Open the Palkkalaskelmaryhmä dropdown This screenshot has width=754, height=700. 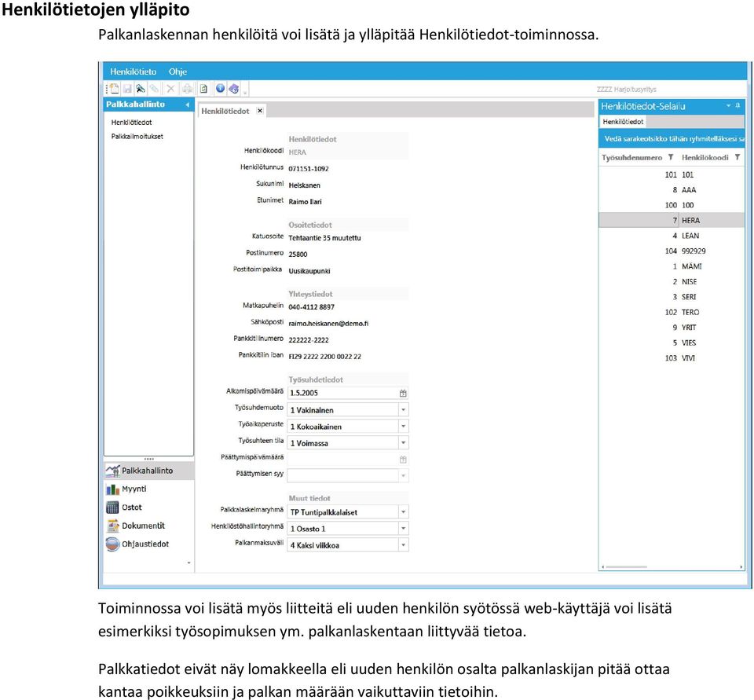[403, 512]
